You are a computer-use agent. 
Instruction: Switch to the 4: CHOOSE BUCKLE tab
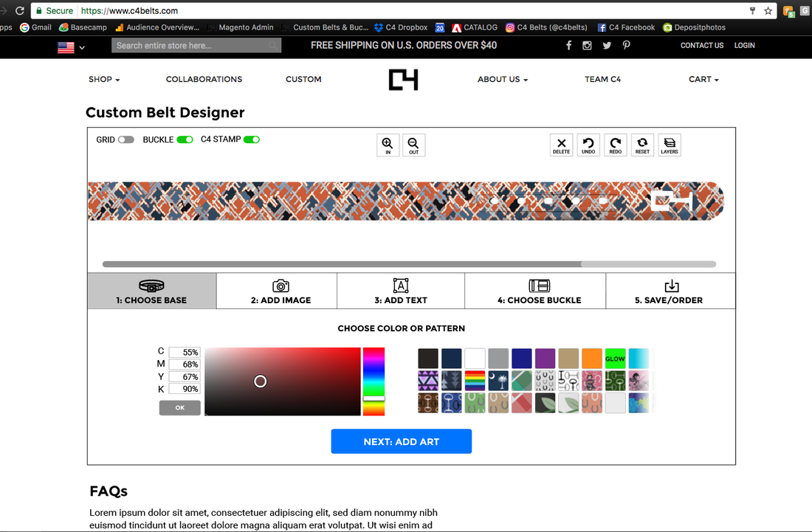point(535,291)
